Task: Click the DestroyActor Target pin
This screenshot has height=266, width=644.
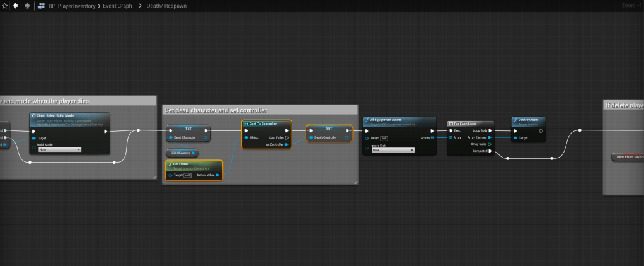Action: point(516,138)
